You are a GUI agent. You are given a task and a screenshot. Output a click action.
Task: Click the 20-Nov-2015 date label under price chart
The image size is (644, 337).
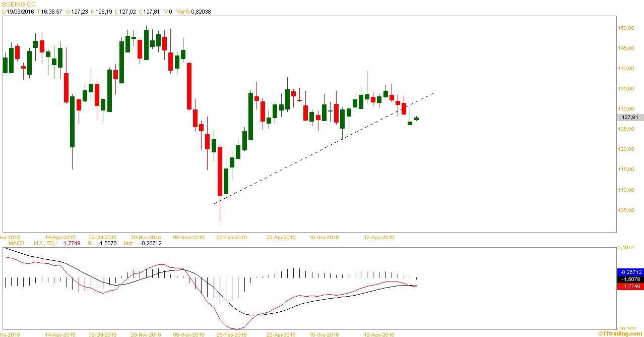[x=146, y=237]
